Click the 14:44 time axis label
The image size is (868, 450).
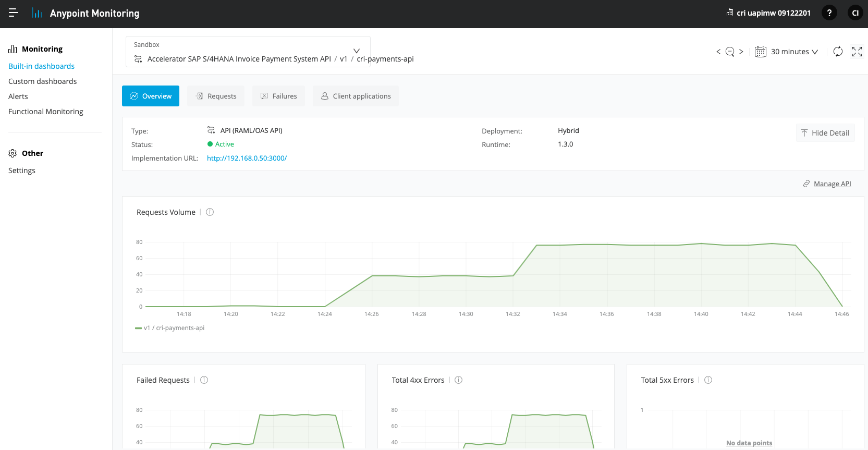tap(795, 314)
